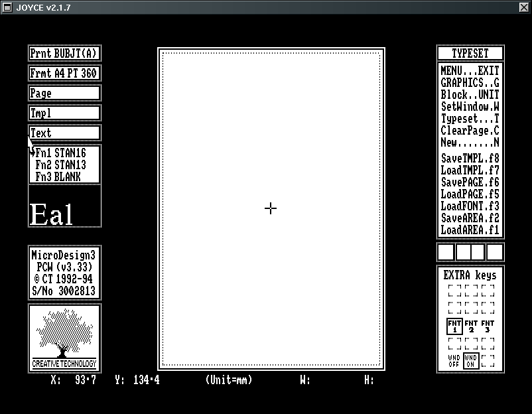Turn window on with WND ON key

471,361
